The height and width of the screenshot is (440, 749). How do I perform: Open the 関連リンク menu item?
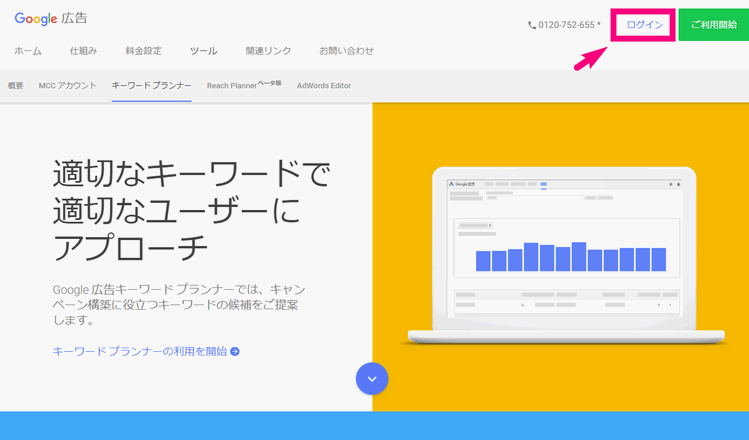[x=268, y=51]
